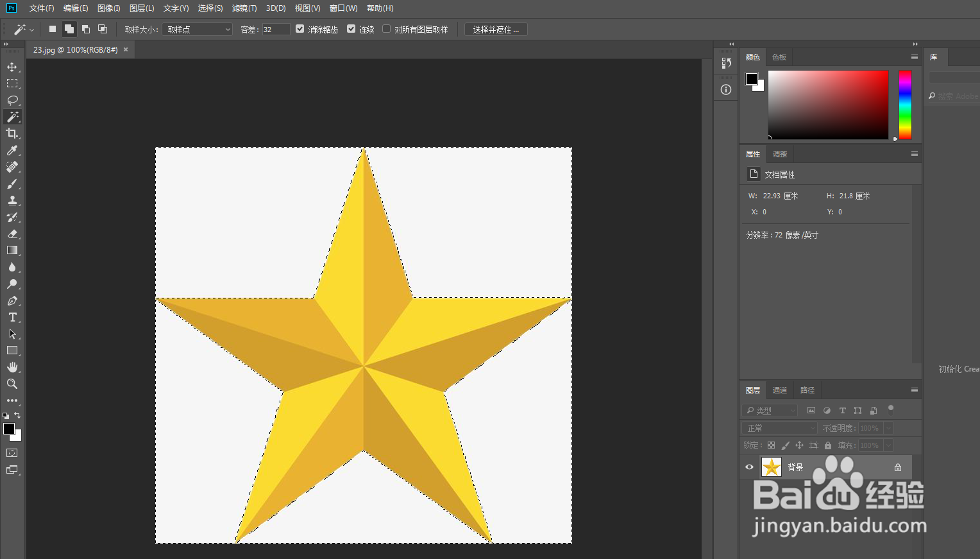Open the 滤镜(T) menu
This screenshot has height=559, width=980.
pyautogui.click(x=244, y=8)
